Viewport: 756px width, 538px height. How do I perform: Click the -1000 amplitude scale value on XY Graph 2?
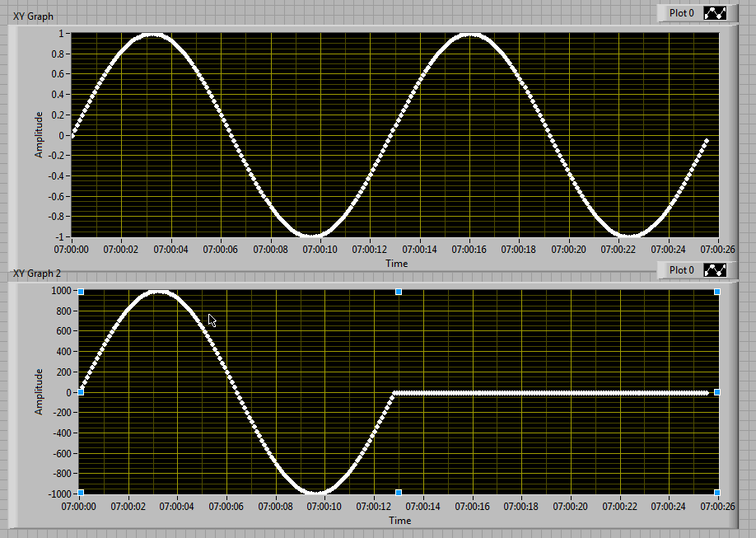click(x=60, y=494)
